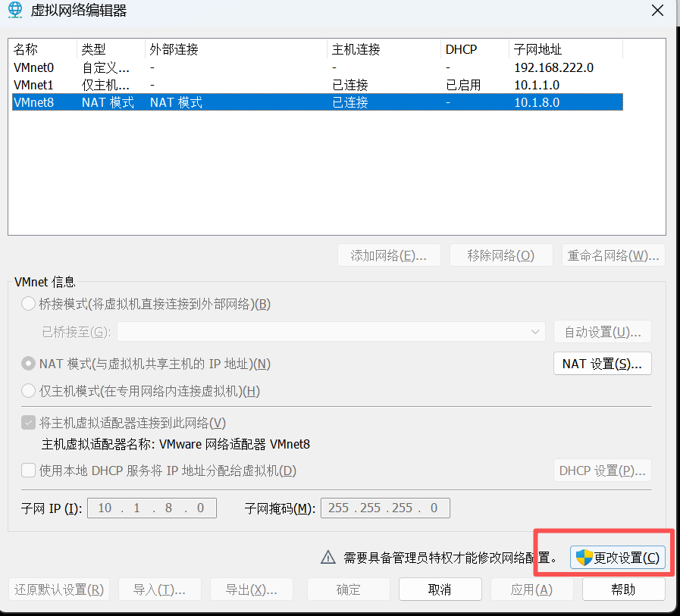Click the 帮助 button

[x=624, y=589]
